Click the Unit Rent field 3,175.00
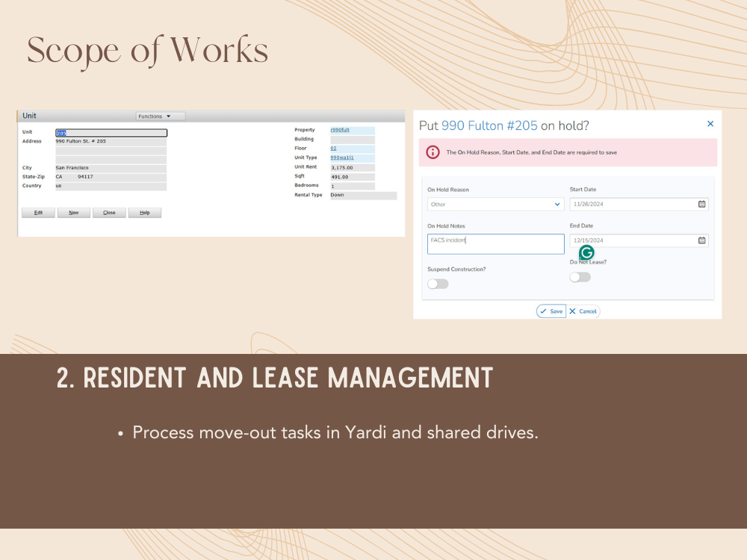Viewport: 747px width, 560px height. [353, 167]
